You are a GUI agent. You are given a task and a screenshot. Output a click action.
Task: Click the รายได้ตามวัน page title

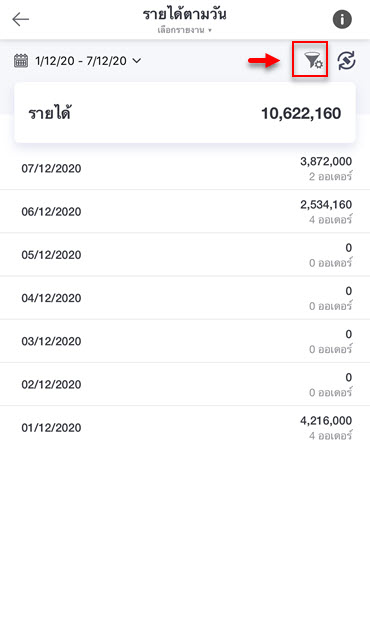185,14
